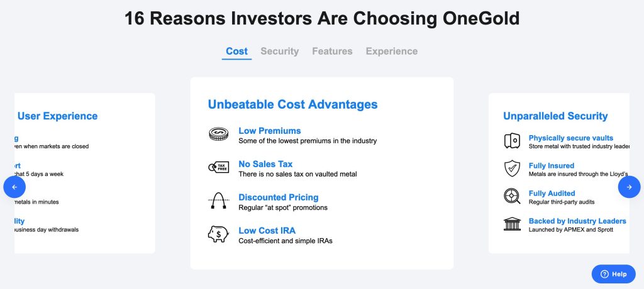Show the Experience tab

[x=391, y=52]
